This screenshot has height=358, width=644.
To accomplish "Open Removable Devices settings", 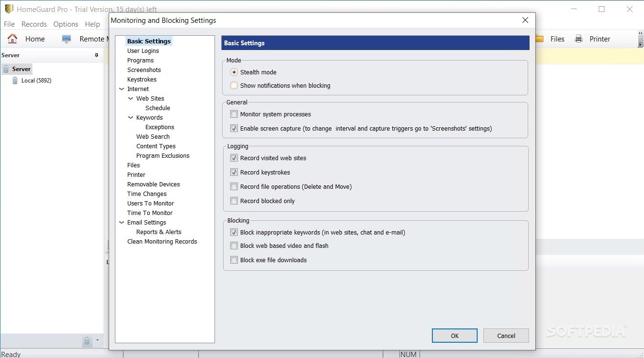I will pyautogui.click(x=153, y=184).
